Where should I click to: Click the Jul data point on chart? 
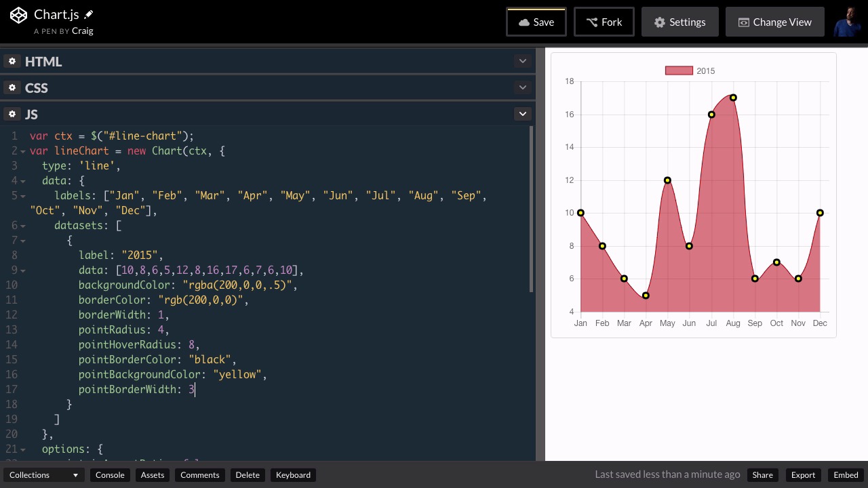point(711,115)
